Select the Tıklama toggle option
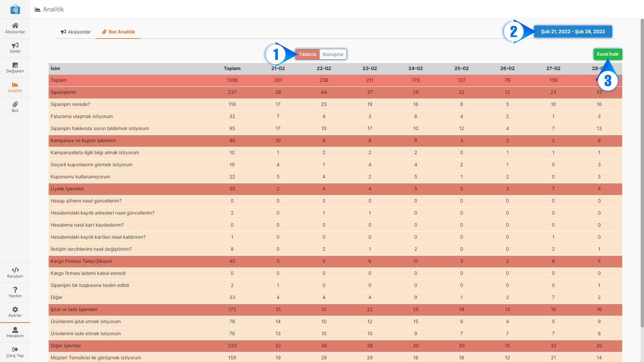This screenshot has height=362, width=644. click(x=307, y=54)
